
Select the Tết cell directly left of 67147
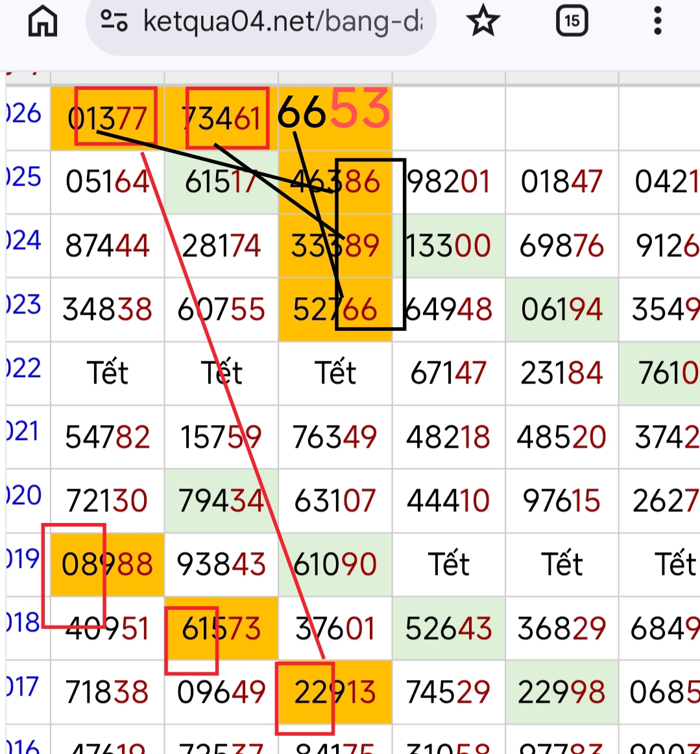[x=335, y=372]
